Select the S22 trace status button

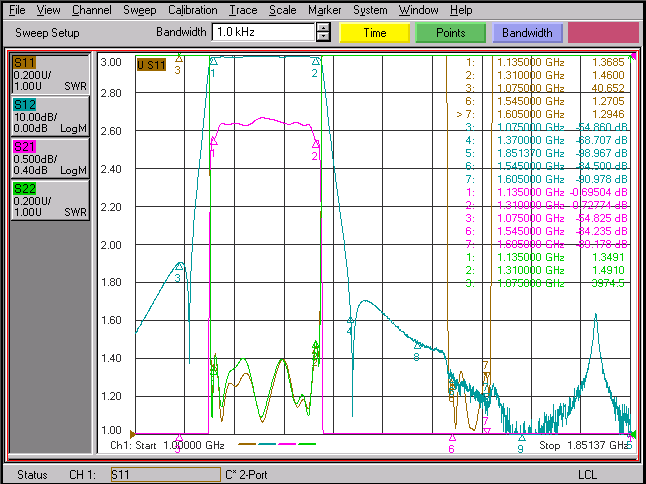click(50, 201)
